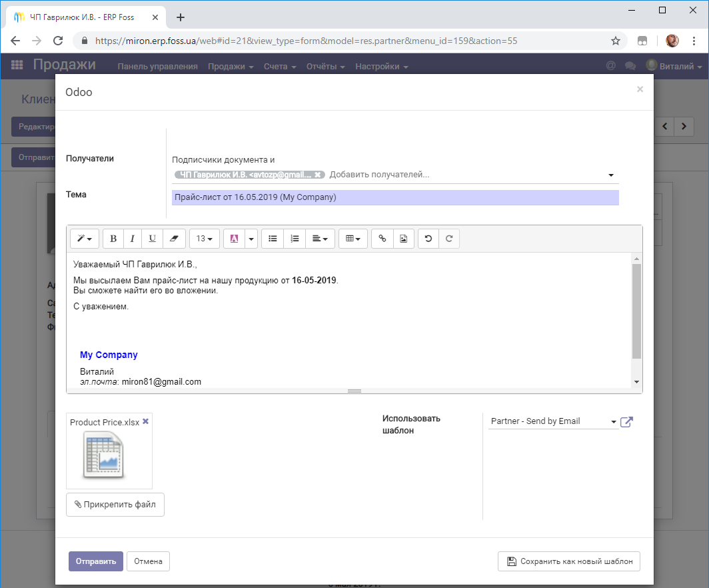Open the @ mentions icon in navbar

click(x=611, y=66)
